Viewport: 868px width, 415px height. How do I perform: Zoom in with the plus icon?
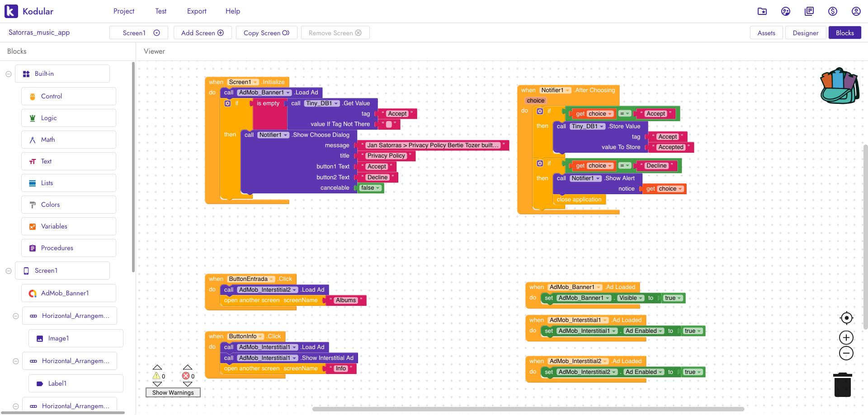point(846,338)
